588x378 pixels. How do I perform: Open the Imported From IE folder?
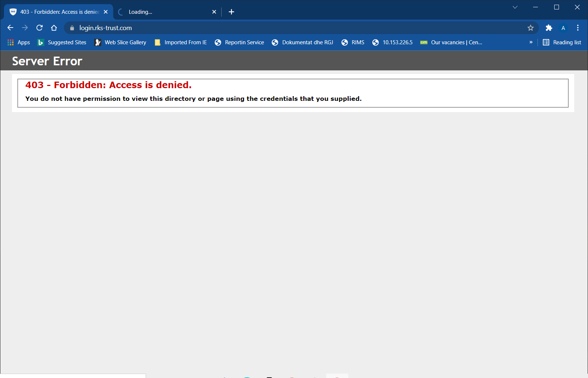pos(181,42)
